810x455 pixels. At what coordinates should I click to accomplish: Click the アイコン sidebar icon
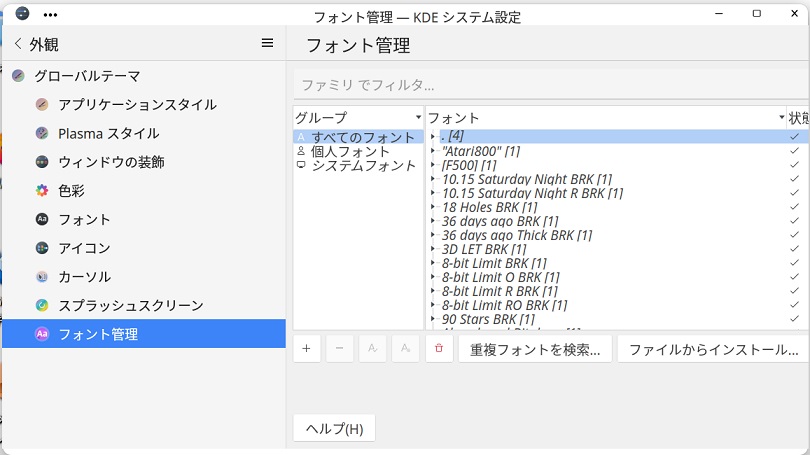(42, 248)
